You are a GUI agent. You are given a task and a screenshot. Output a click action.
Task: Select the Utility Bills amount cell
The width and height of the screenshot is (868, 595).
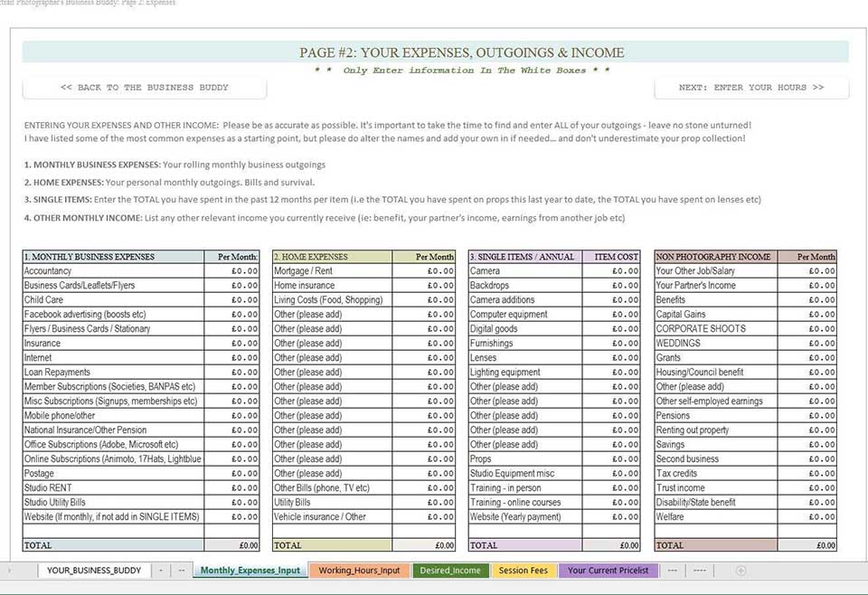[423, 503]
